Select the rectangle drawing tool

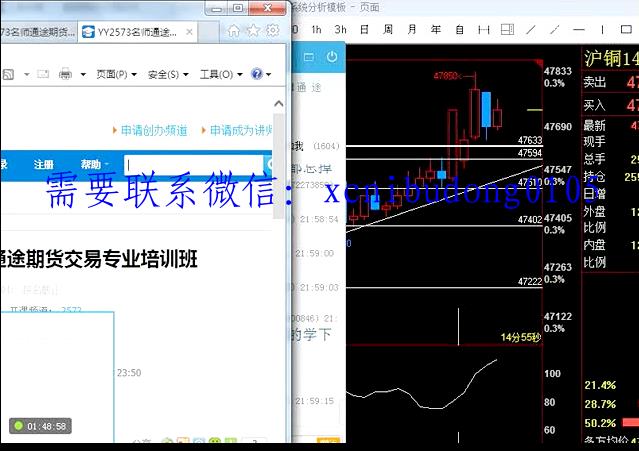click(x=626, y=30)
